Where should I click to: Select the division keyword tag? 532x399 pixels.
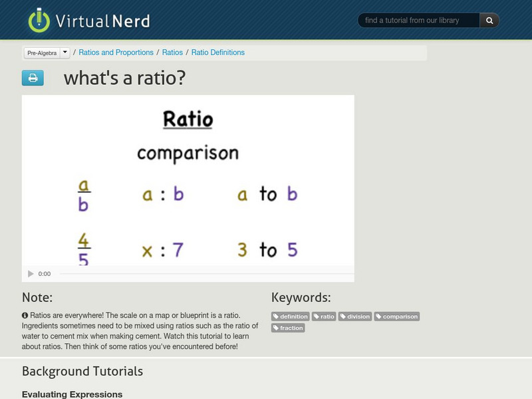tap(355, 317)
